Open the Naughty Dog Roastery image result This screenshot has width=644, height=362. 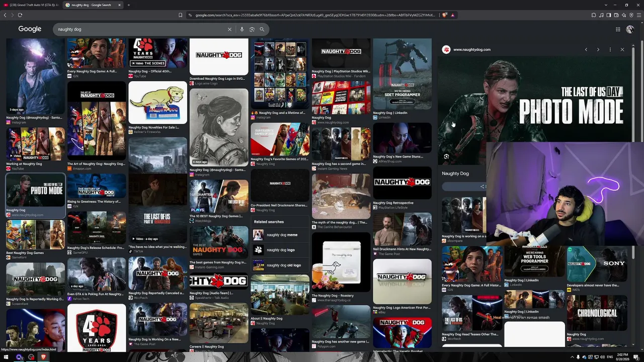coord(341,262)
